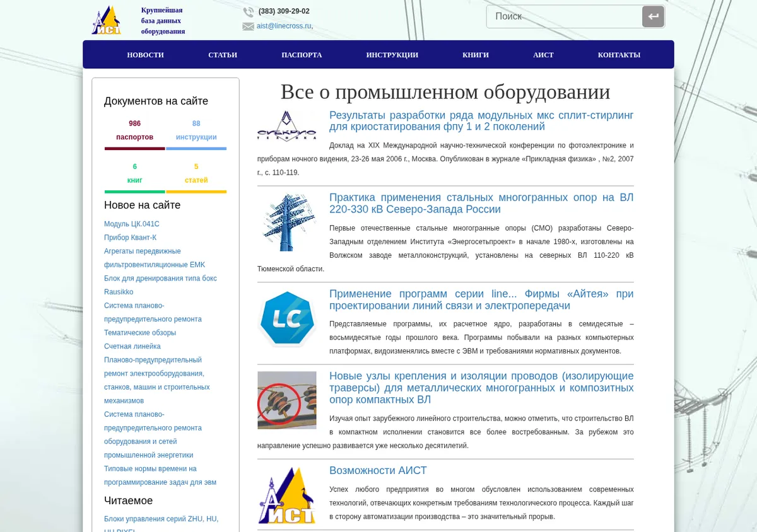Click the envelope icon beside the email
Image resolution: width=757 pixels, height=532 pixels.
point(248,26)
